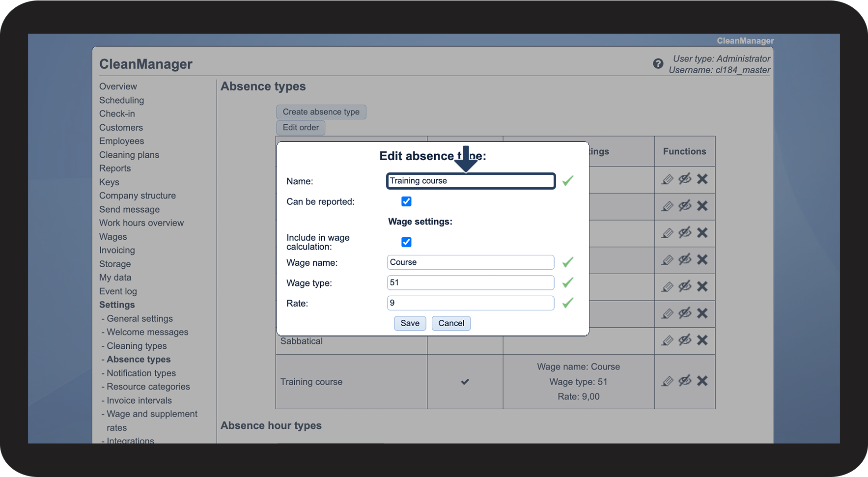Cancel editing the absence type
The height and width of the screenshot is (477, 868).
(x=451, y=323)
